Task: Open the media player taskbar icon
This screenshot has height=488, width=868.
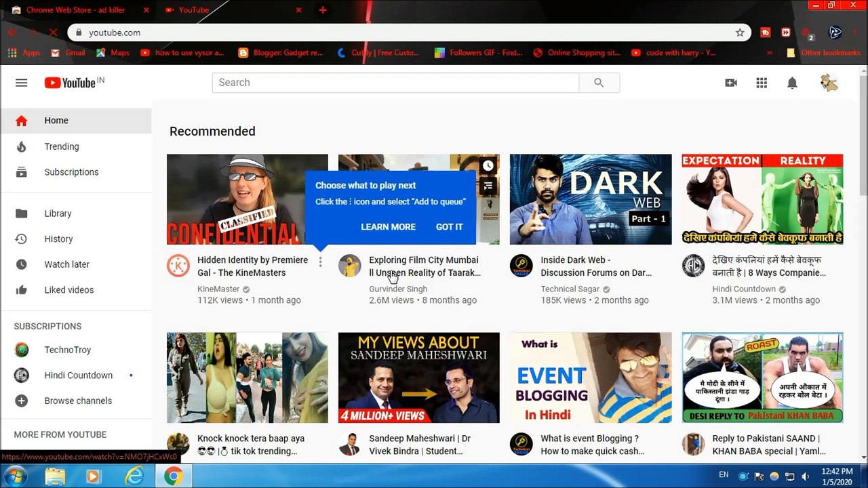Action: point(94,476)
